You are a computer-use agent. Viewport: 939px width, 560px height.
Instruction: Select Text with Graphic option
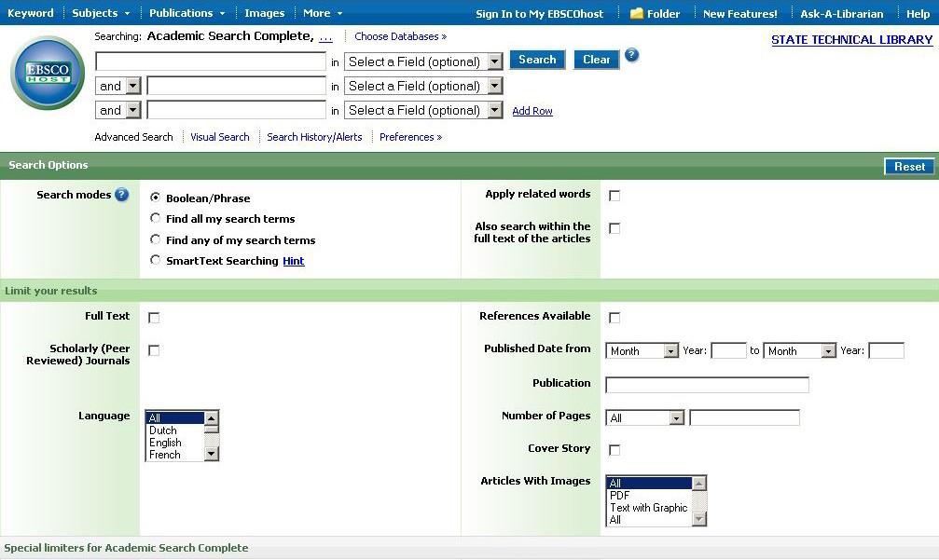tap(649, 507)
